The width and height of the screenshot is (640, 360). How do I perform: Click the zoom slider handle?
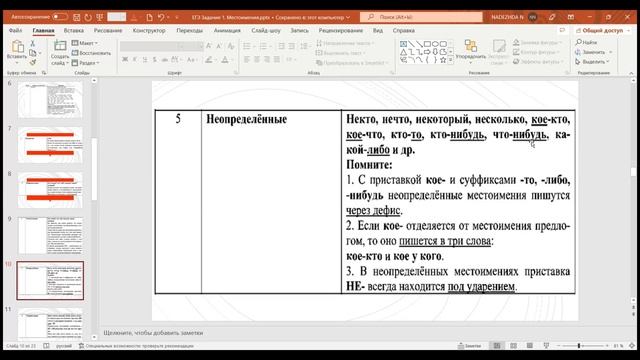(x=579, y=346)
